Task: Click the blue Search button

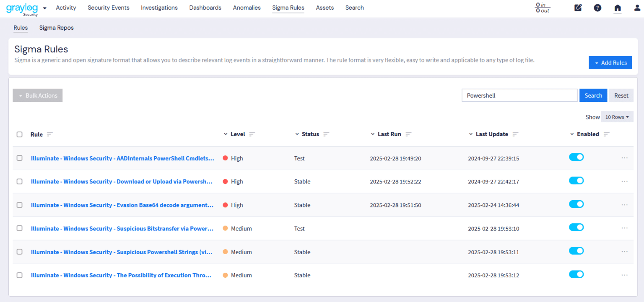Action: (x=593, y=96)
